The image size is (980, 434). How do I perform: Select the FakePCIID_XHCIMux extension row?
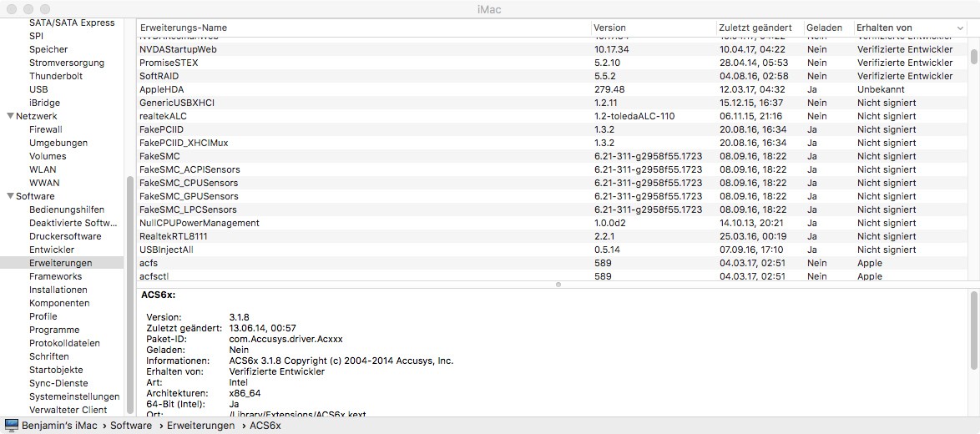(552, 143)
